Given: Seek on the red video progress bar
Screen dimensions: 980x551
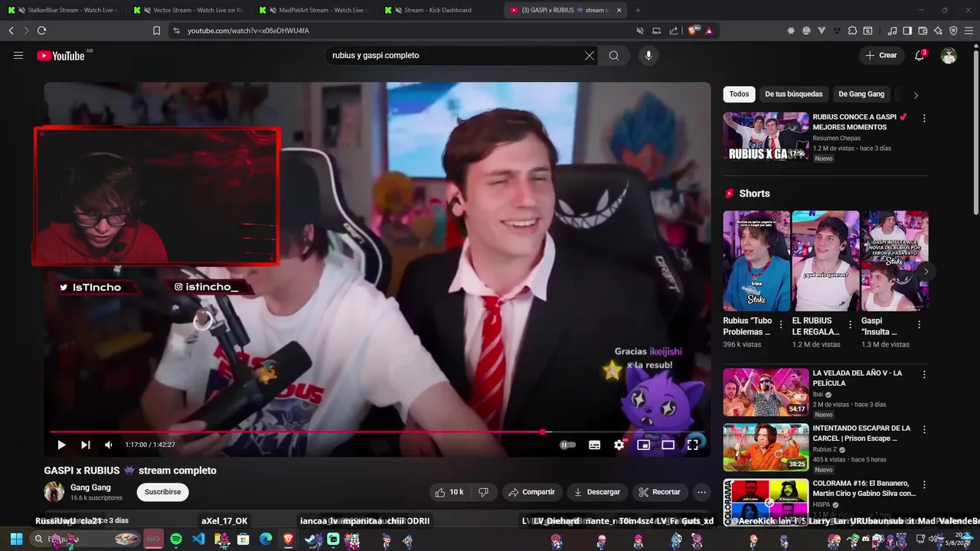Looking at the screenshot, I should pos(377,432).
